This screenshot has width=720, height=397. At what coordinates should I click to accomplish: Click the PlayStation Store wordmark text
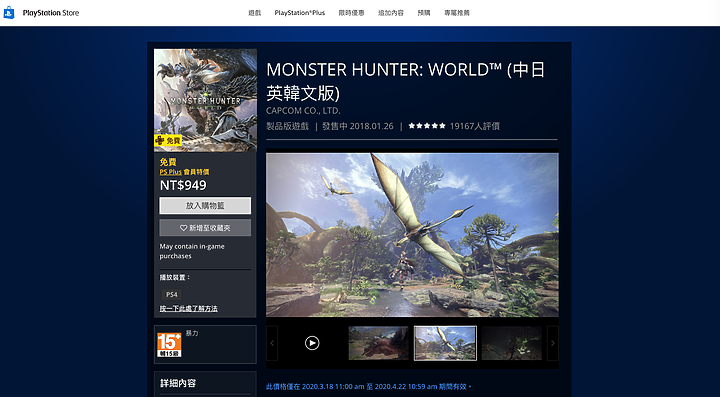click(51, 13)
